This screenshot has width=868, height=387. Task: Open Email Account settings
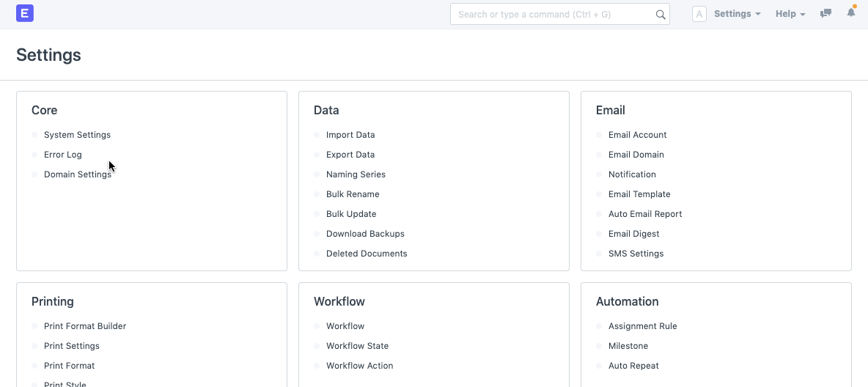click(x=637, y=135)
